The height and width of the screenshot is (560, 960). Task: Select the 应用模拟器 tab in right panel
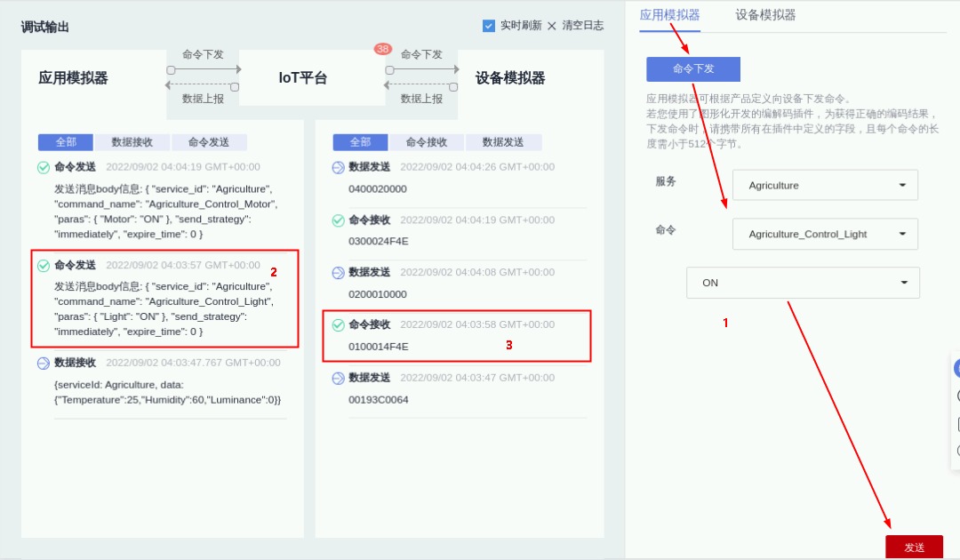point(669,15)
